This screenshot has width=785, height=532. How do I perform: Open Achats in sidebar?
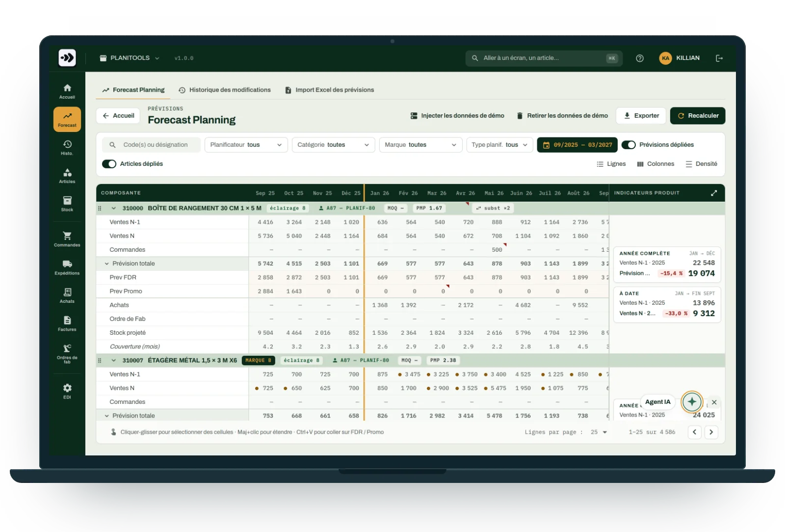click(x=67, y=295)
